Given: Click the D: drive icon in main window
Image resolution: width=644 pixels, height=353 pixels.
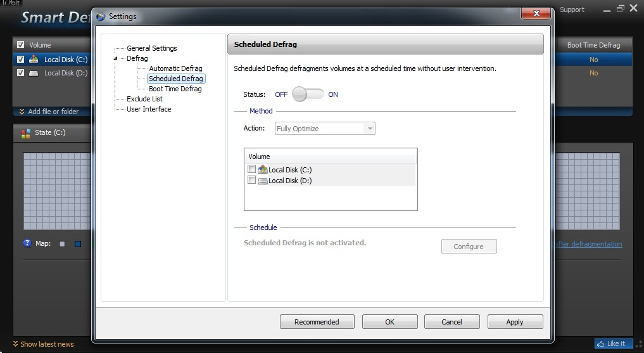Looking at the screenshot, I should pos(34,73).
